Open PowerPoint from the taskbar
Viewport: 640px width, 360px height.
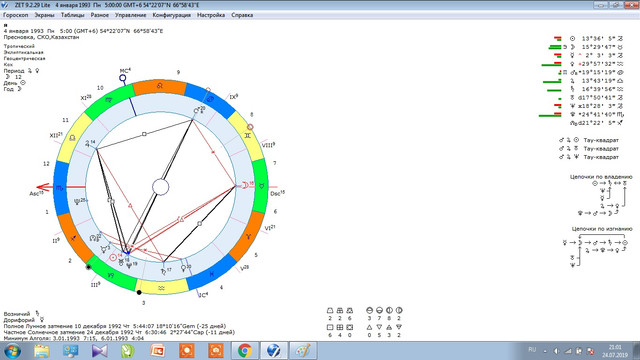point(158,351)
